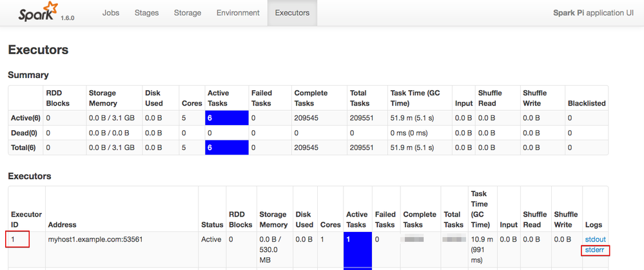Sort executors table by Address header
644x270 pixels.
(x=62, y=225)
